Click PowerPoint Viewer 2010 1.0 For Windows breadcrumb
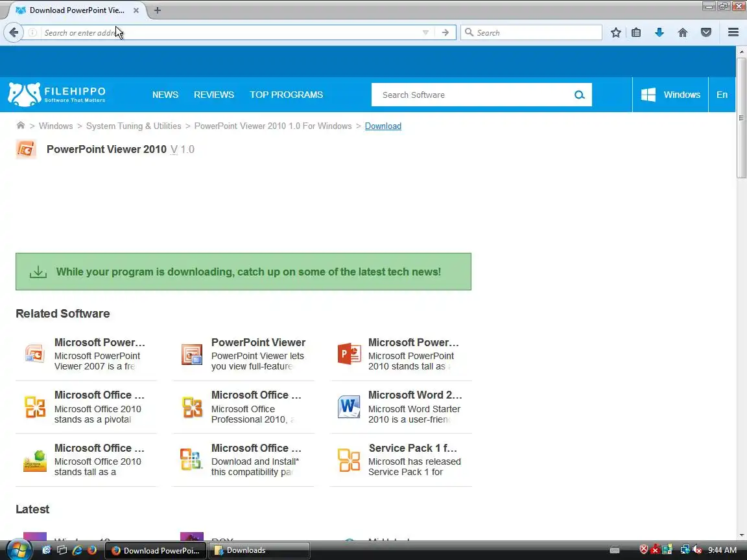The image size is (747, 560). pos(273,126)
